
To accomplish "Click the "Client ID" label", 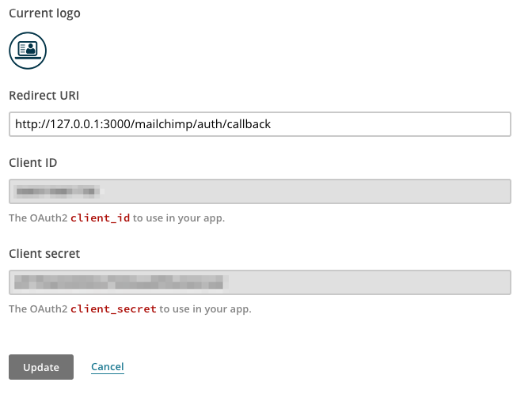I will click(x=32, y=163).
